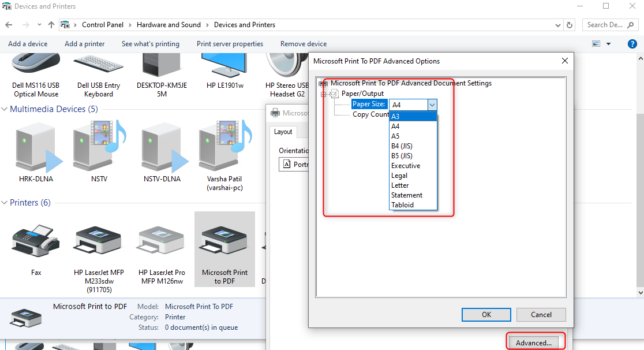Choose B4 (JIS) paper size
This screenshot has height=350, width=644.
pyautogui.click(x=413, y=146)
